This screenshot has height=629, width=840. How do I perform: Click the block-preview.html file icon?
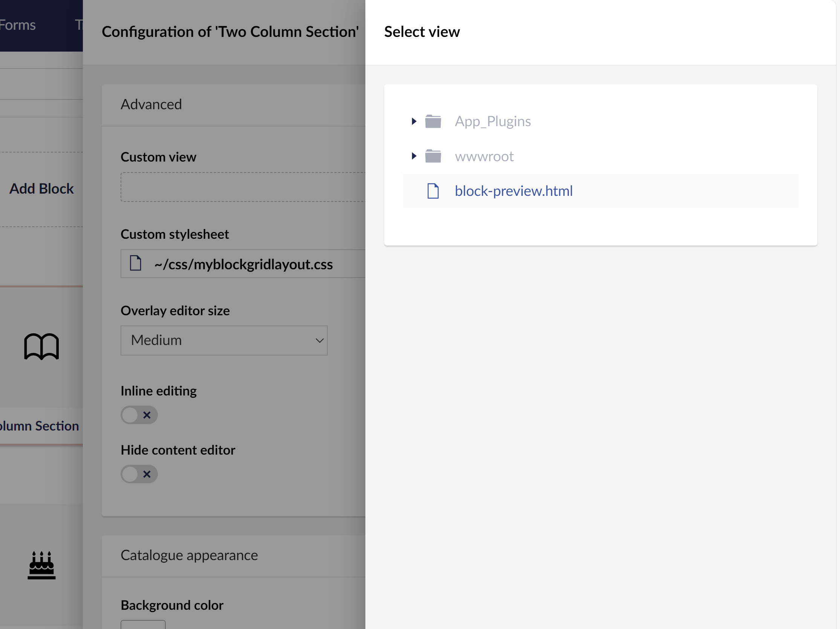point(434,190)
